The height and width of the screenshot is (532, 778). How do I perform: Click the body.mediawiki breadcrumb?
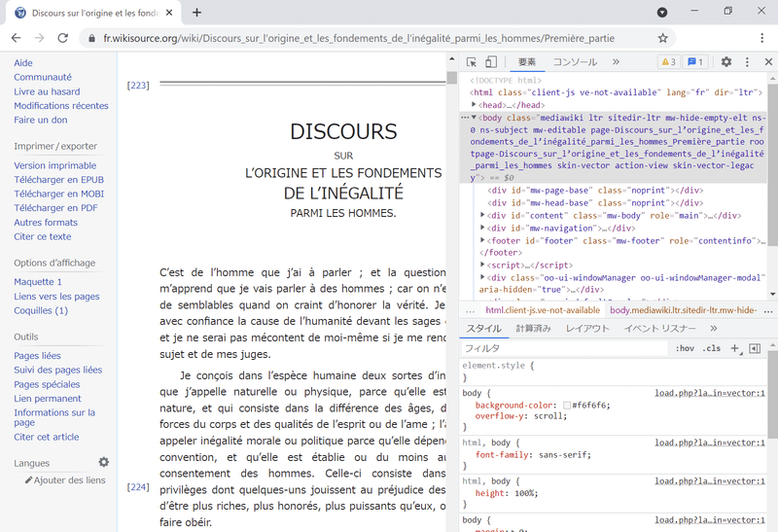click(684, 310)
